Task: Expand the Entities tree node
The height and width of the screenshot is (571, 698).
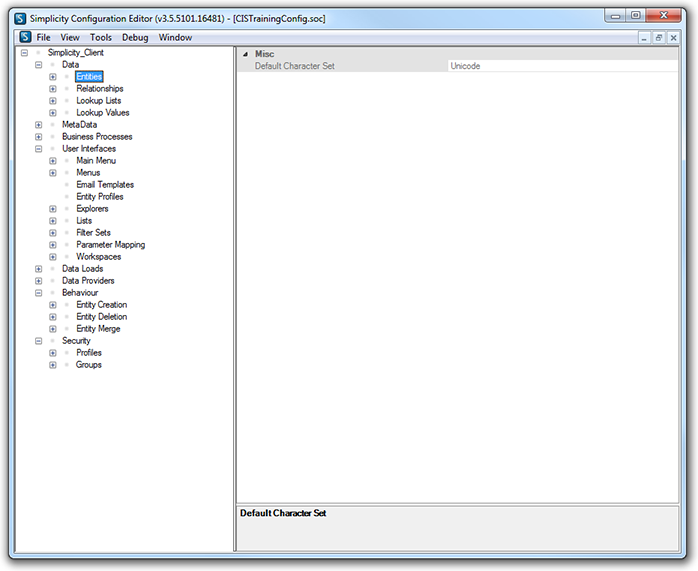Action: (53, 77)
